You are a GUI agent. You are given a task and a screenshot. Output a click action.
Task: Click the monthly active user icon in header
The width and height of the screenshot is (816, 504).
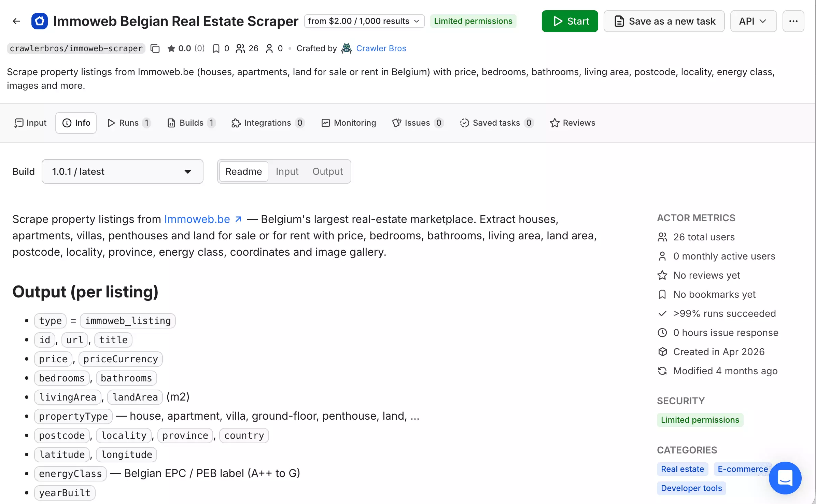(x=269, y=48)
